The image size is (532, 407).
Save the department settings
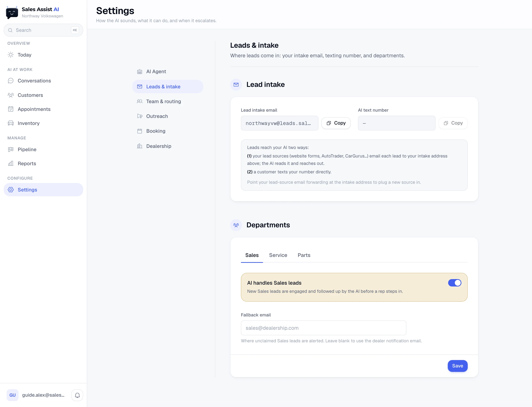(457, 366)
